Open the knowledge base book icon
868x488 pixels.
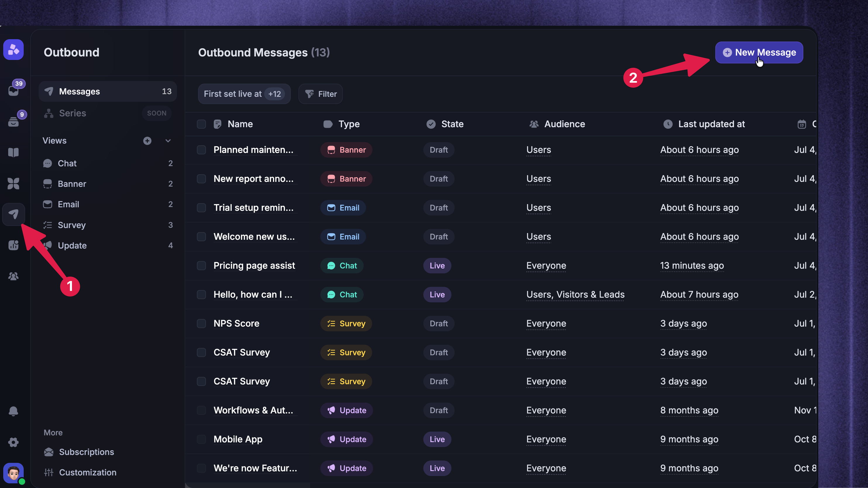tap(13, 152)
